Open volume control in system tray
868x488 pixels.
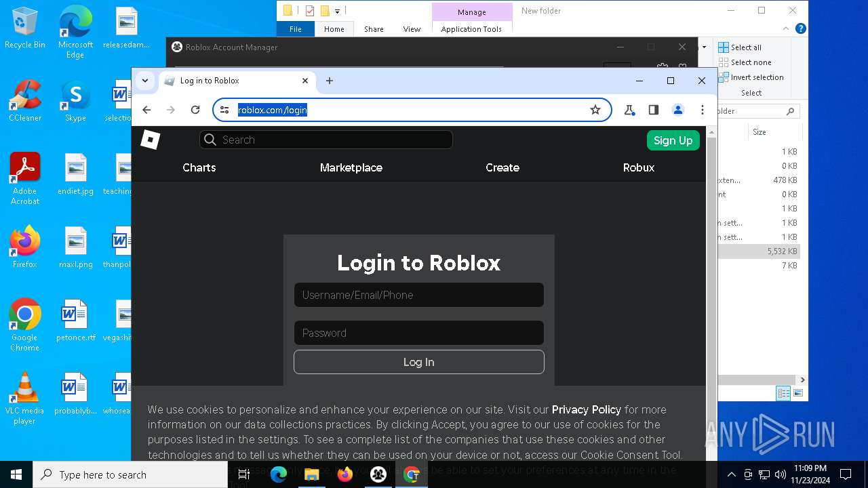(781, 474)
